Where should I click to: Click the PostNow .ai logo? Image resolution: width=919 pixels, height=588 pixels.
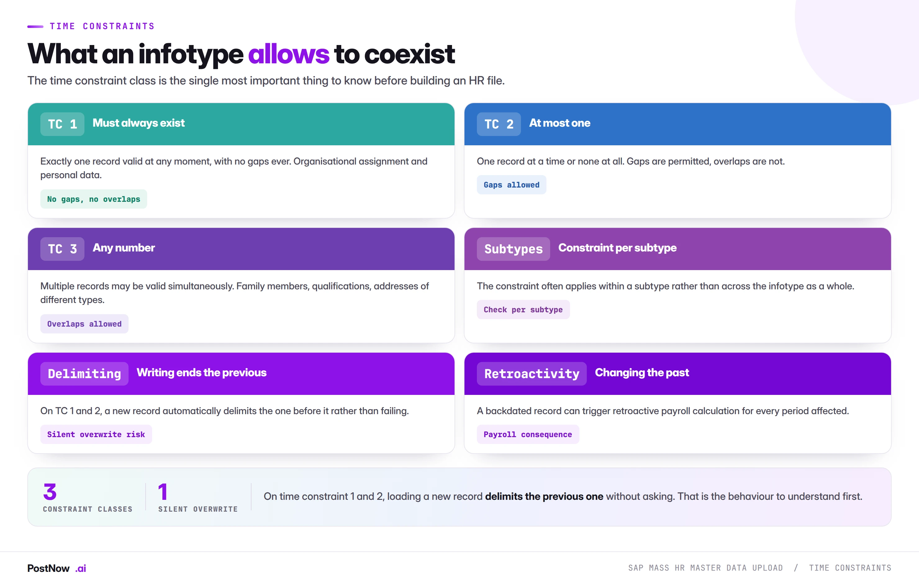[x=57, y=568]
